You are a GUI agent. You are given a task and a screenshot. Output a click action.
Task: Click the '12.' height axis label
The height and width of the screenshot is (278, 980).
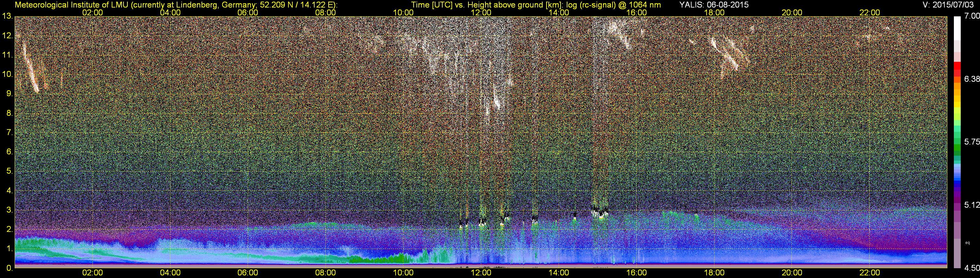pos(7,36)
